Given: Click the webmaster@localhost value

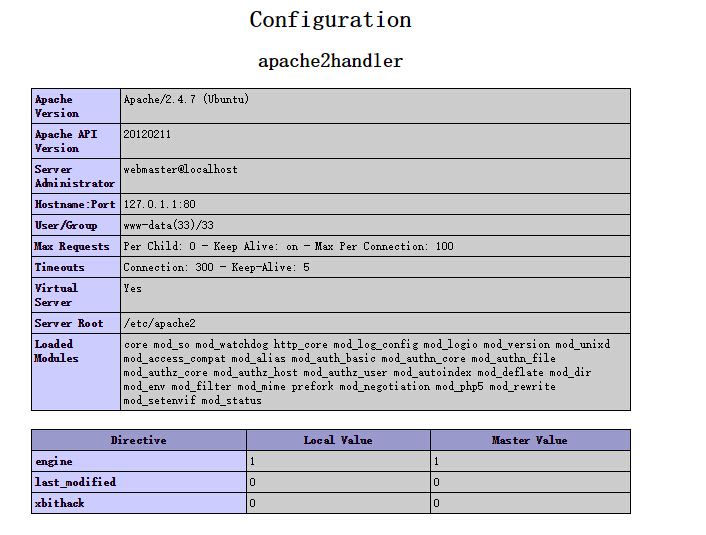Looking at the screenshot, I should (x=180, y=170).
